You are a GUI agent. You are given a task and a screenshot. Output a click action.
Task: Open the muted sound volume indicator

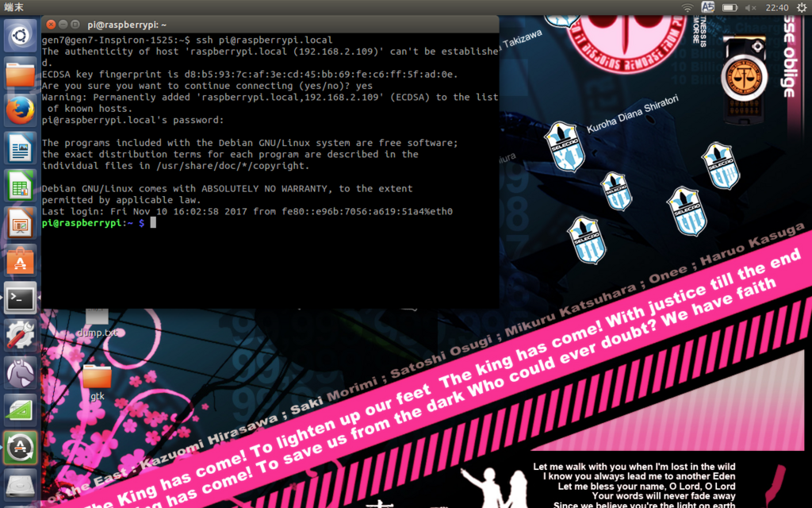(x=750, y=7)
